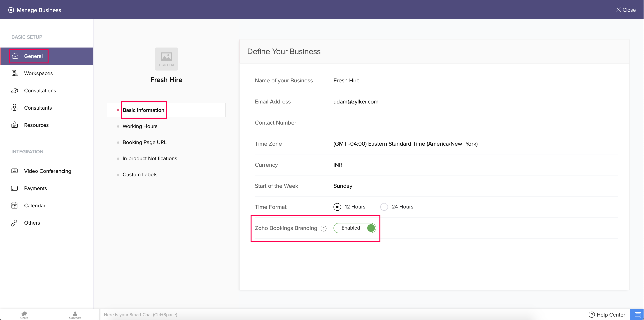Image resolution: width=644 pixels, height=320 pixels.
Task: Click the Consultations icon in sidebar
Action: [15, 90]
